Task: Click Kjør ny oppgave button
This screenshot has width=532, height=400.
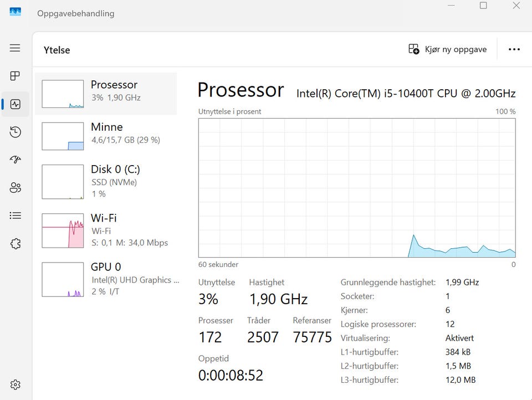Action: pyautogui.click(x=448, y=49)
